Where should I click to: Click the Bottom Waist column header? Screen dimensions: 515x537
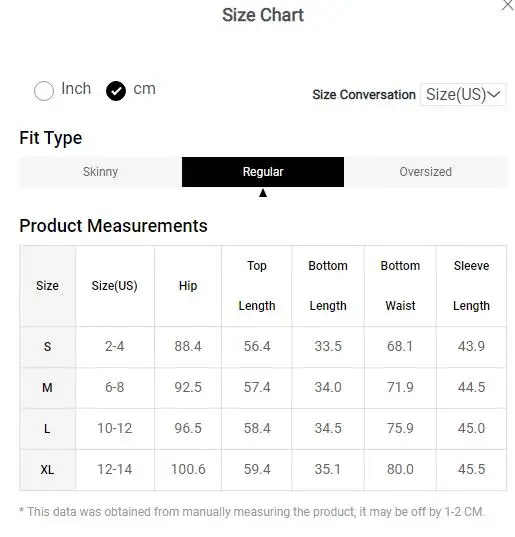(400, 286)
